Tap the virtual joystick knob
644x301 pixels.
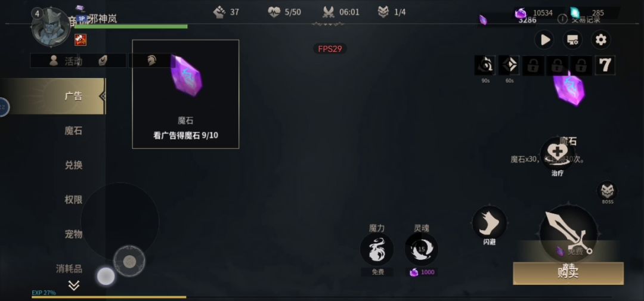click(129, 261)
